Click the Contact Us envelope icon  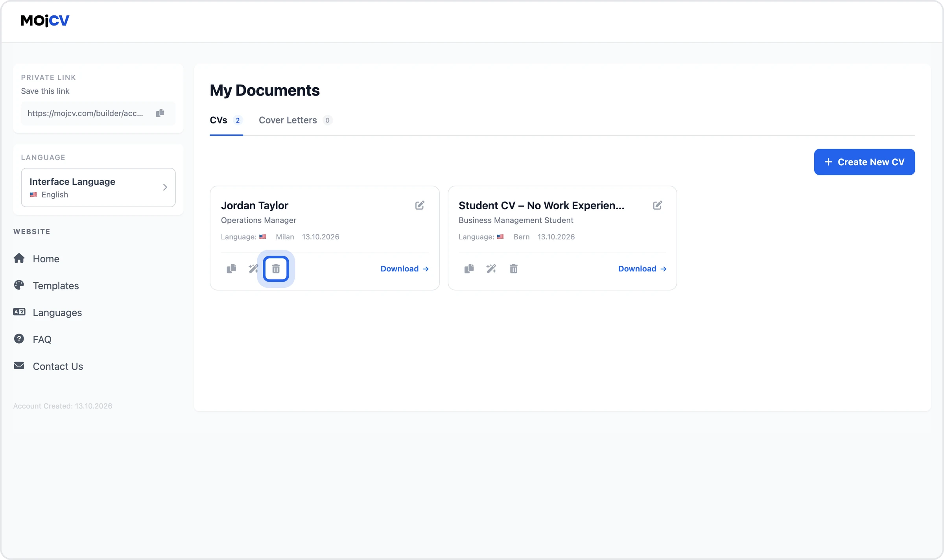19,366
